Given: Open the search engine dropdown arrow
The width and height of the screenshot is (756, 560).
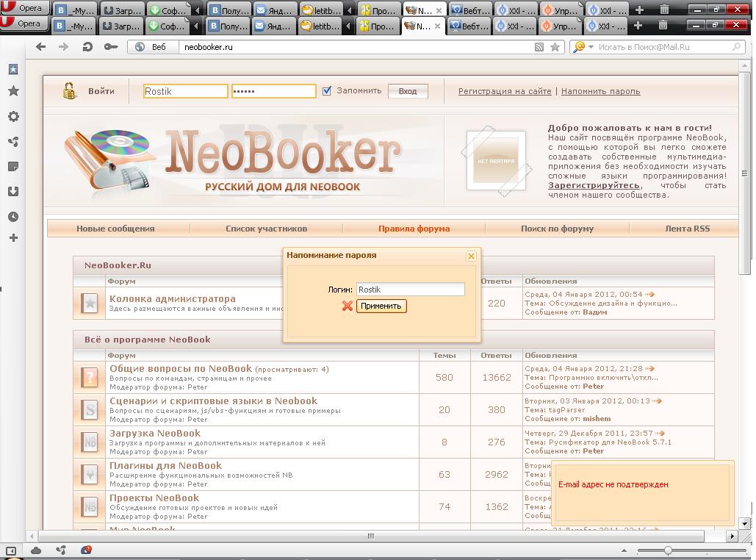Looking at the screenshot, I should coord(591,47).
